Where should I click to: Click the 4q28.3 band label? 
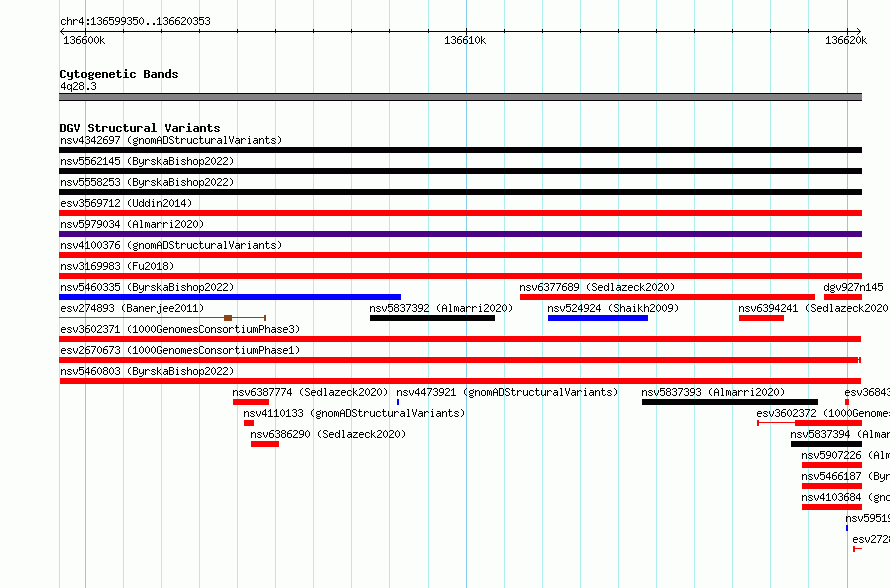[78, 86]
